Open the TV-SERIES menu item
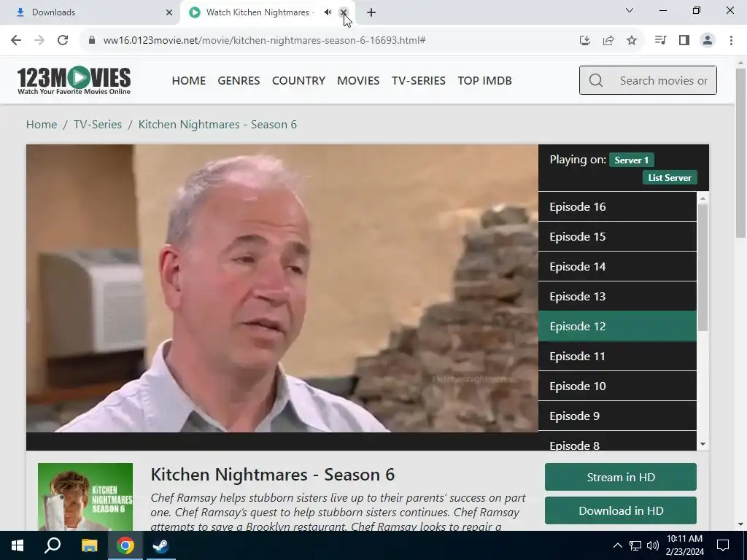 tap(419, 80)
